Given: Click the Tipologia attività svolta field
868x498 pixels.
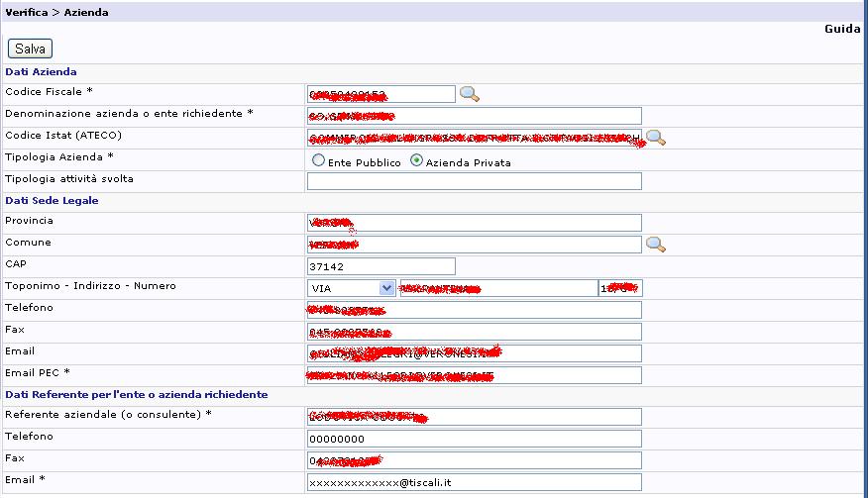Looking at the screenshot, I should coord(474,181).
